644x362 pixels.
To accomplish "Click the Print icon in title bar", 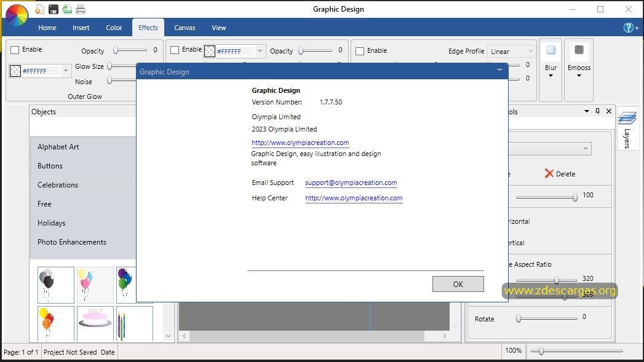I will coord(81,9).
